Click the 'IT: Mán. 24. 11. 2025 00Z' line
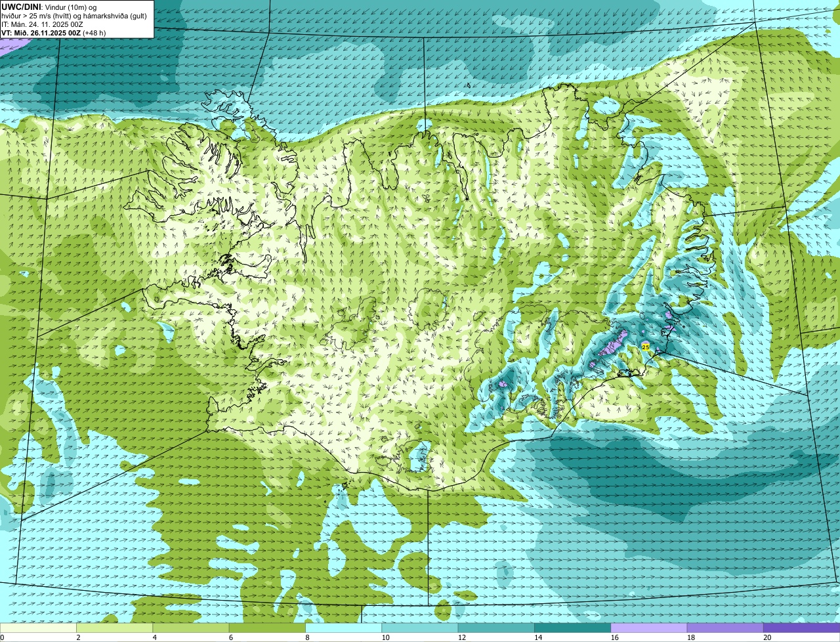Image resolution: width=840 pixels, height=642 pixels. coord(42,24)
